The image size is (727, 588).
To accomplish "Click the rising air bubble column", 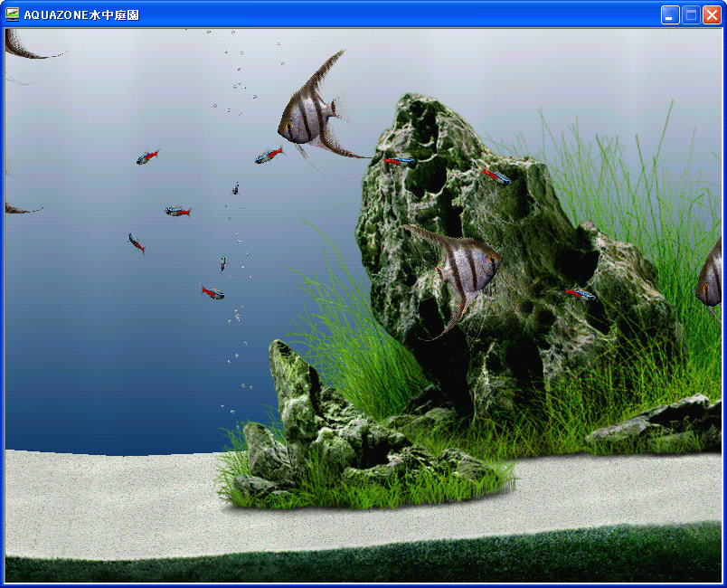I will tap(237, 226).
